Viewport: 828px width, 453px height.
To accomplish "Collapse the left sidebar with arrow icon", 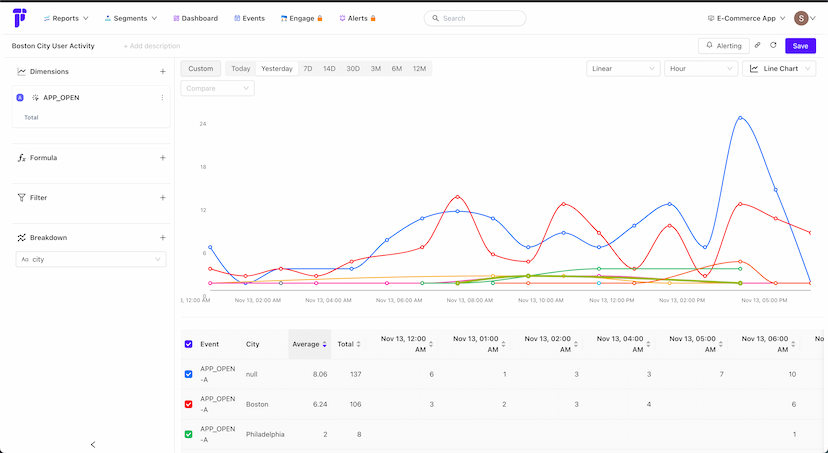I will click(93, 445).
